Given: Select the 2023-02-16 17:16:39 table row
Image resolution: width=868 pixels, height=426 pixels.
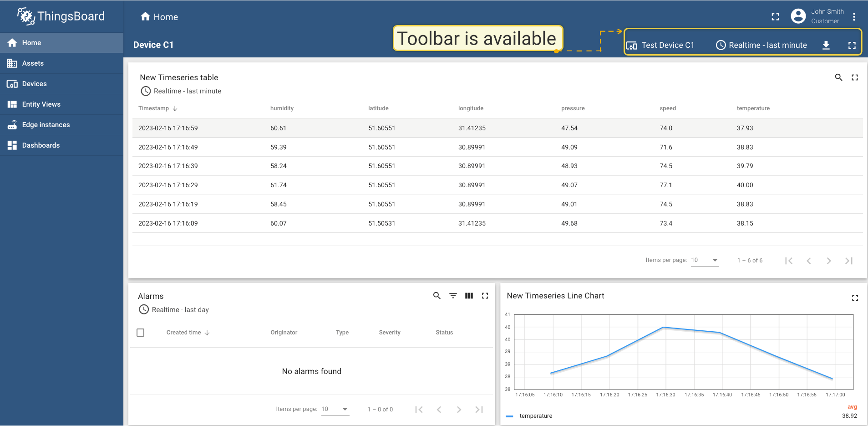Looking at the screenshot, I should [x=168, y=166].
